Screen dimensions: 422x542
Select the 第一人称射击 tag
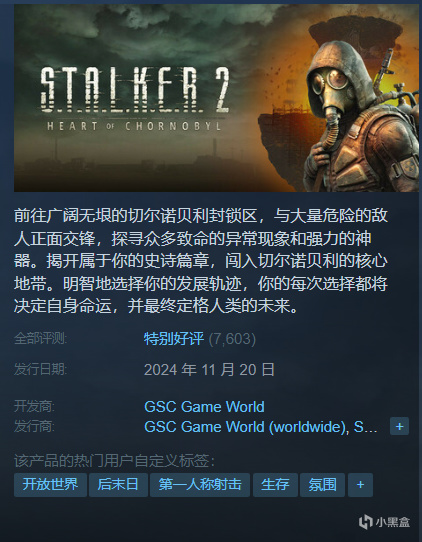coord(200,485)
